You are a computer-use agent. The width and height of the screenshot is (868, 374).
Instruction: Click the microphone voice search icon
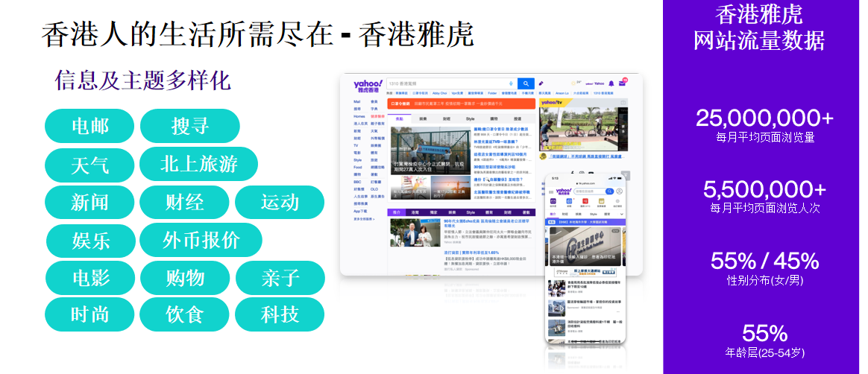[x=511, y=83]
